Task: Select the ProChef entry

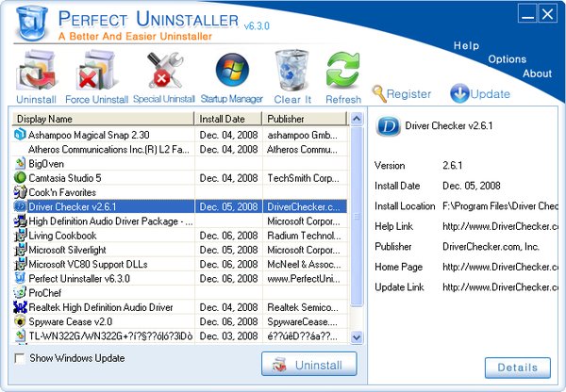Action: point(44,293)
